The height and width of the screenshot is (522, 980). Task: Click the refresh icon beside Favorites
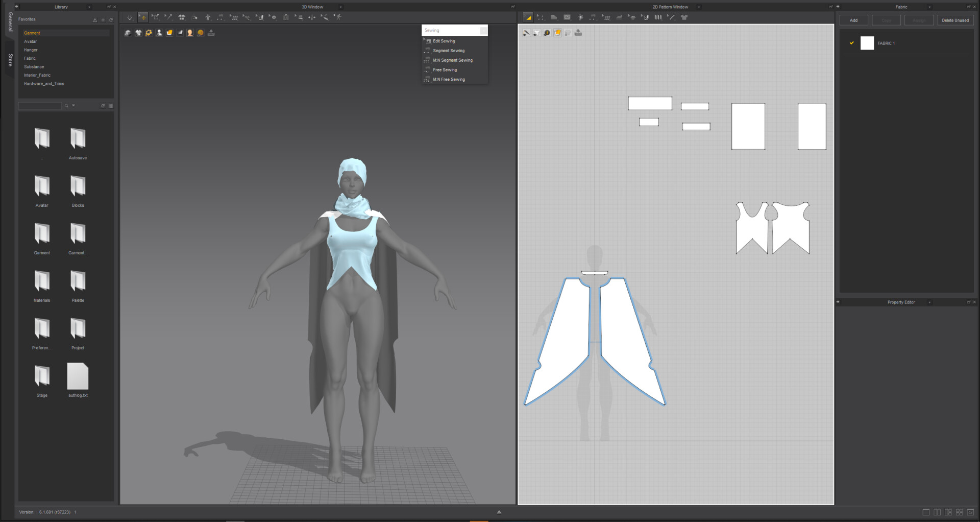111,20
